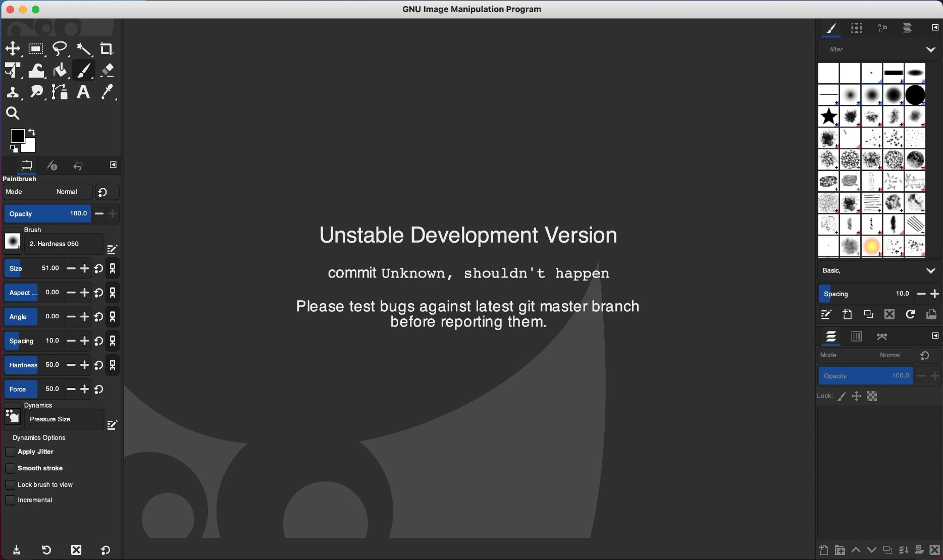Viewport: 943px width, 560px height.
Task: Expand the brush filter dropdown
Action: coord(930,49)
